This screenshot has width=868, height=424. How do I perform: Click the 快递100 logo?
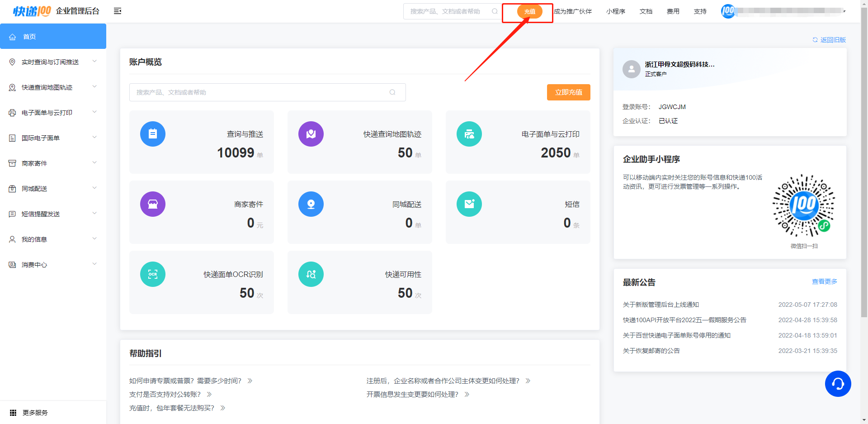coord(32,11)
